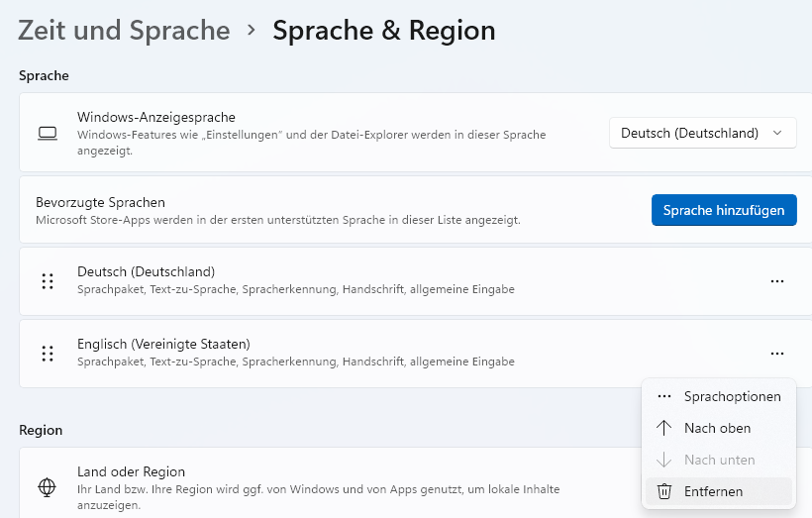
Task: Click the laptop icon beside Windows-Anzeigesprache
Action: pyautogui.click(x=47, y=134)
